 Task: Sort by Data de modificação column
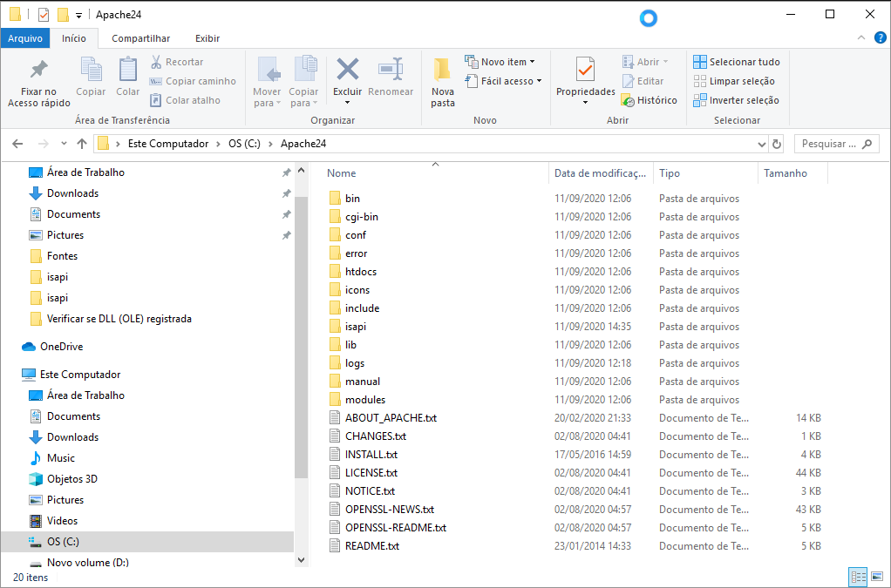click(x=602, y=173)
